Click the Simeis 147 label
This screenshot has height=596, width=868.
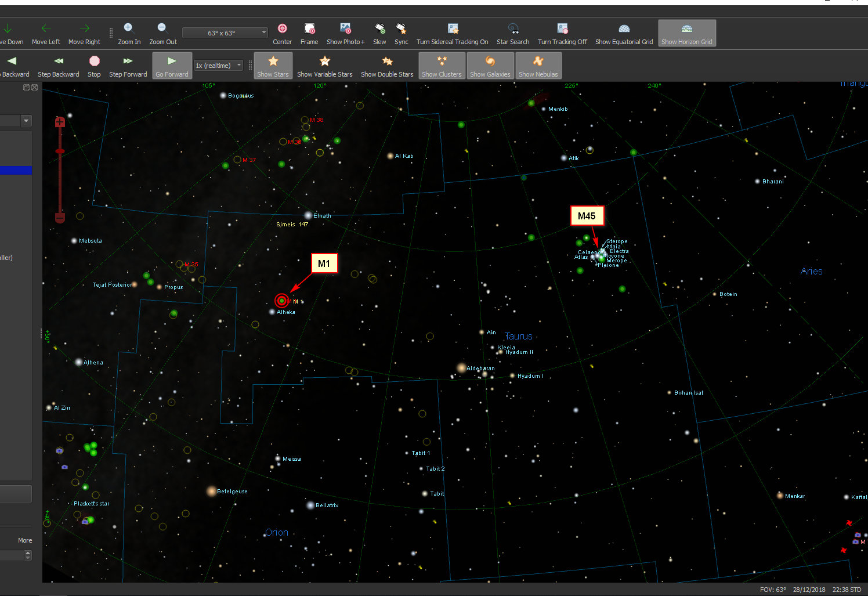click(x=292, y=224)
